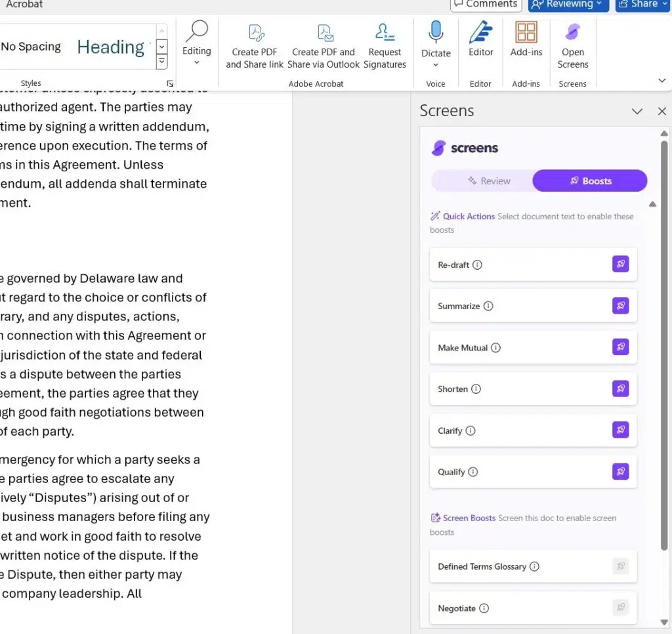Viewport: 672px width, 634px height.
Task: Click Create PDF and Share via Outlook
Action: 324,34
